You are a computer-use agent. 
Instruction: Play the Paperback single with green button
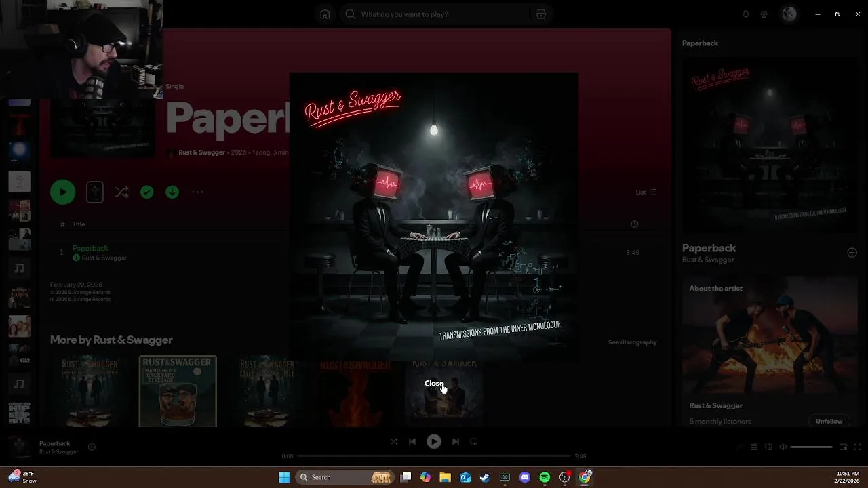pos(63,192)
